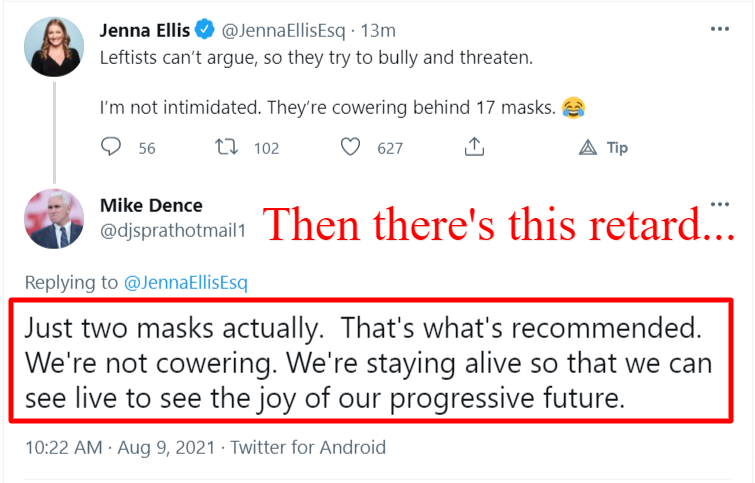This screenshot has height=483, width=755.
Task: Click the Tip icon on the tweet
Action: pos(589,148)
